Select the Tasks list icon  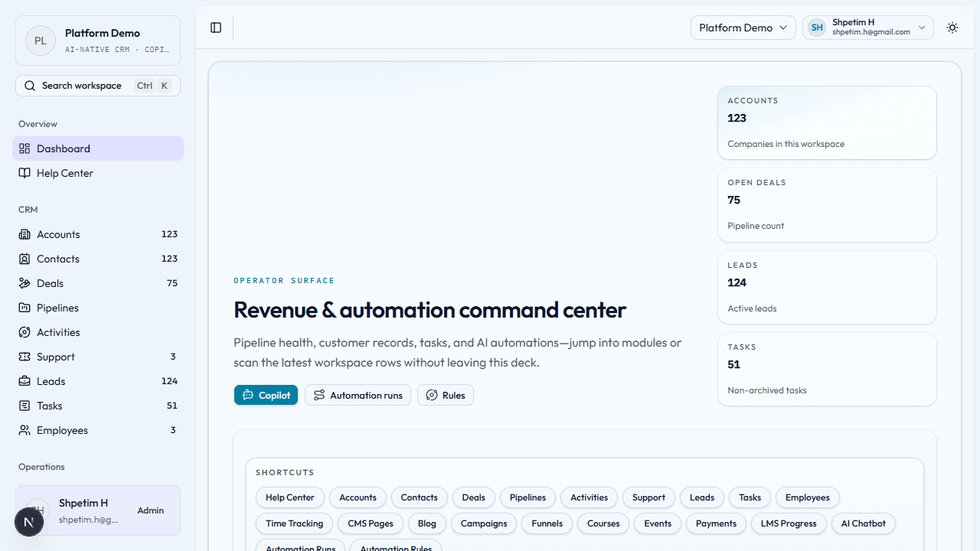[25, 406]
